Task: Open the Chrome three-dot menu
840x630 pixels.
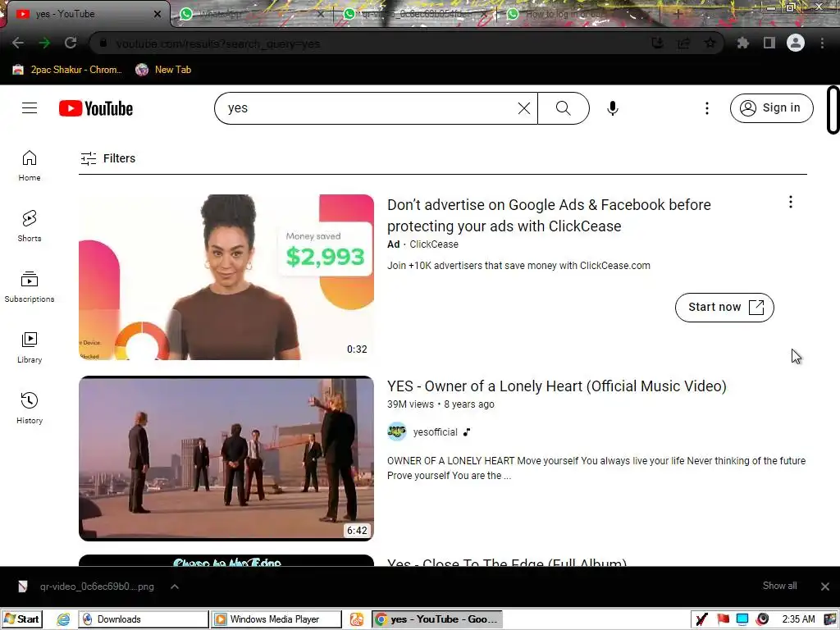Action: 822,43
